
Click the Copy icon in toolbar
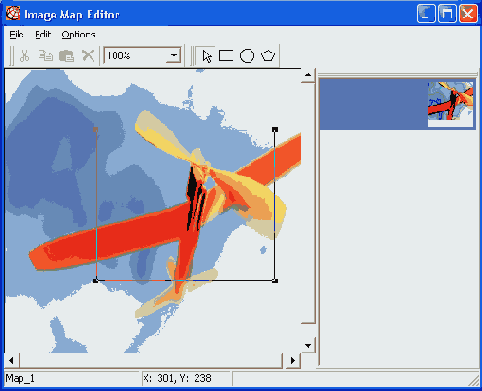(x=46, y=56)
